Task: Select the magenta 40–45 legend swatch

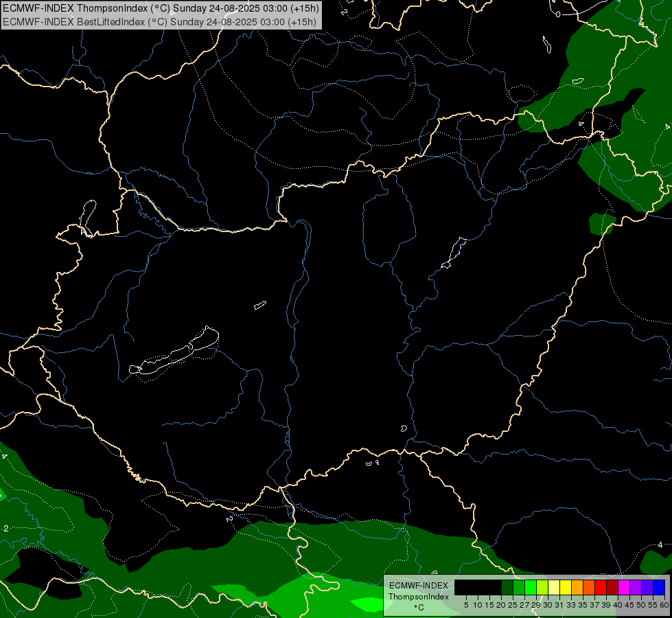Action: coord(624,587)
